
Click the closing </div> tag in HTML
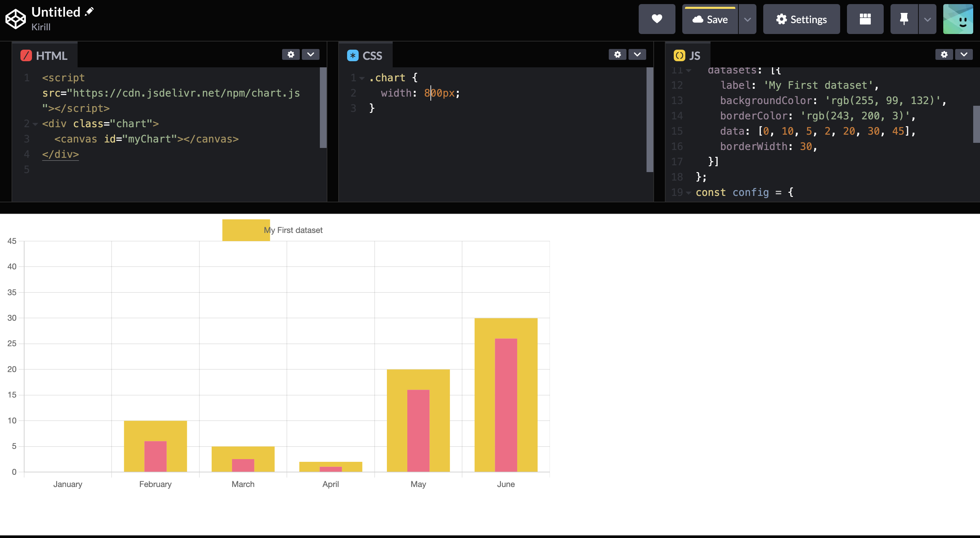[x=61, y=154]
